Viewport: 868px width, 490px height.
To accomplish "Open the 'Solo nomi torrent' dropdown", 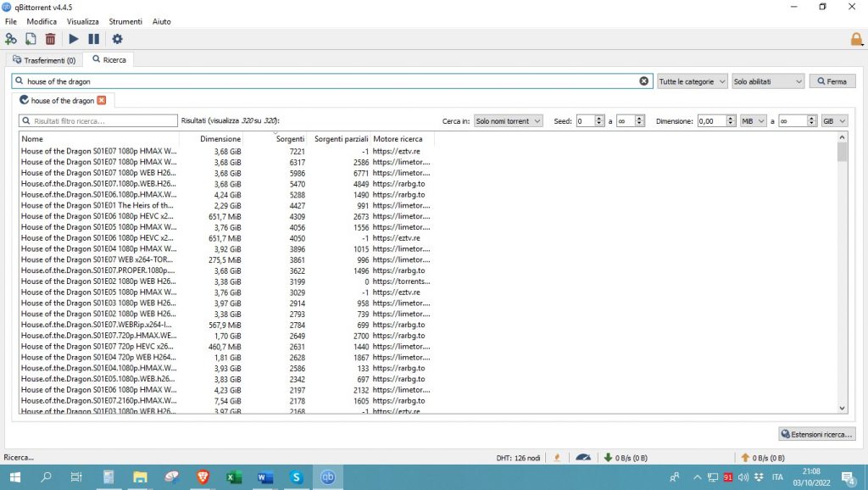I will [508, 121].
